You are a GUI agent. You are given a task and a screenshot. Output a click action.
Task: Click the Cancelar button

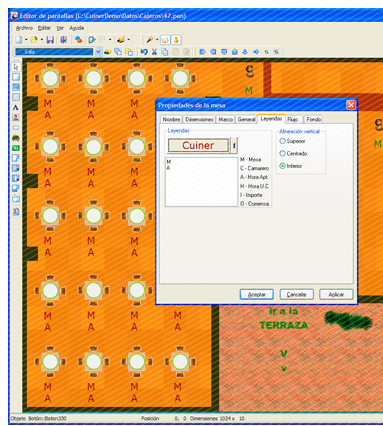point(296,294)
